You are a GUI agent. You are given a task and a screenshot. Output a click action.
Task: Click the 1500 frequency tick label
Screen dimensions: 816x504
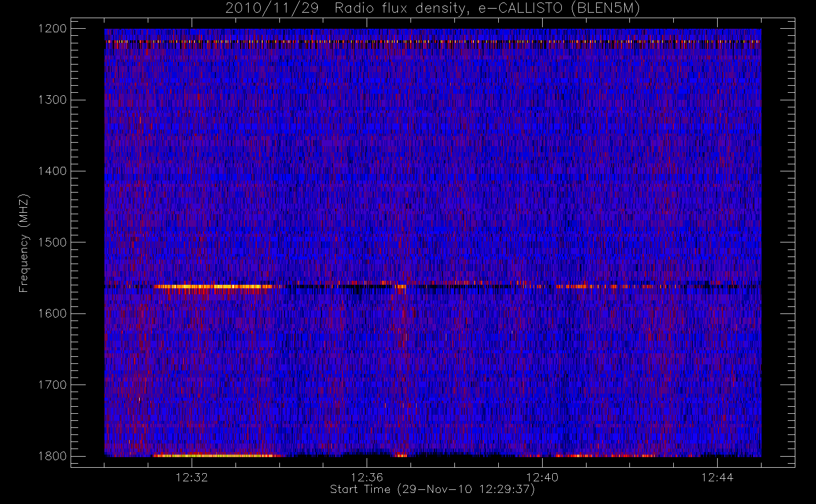click(x=52, y=242)
